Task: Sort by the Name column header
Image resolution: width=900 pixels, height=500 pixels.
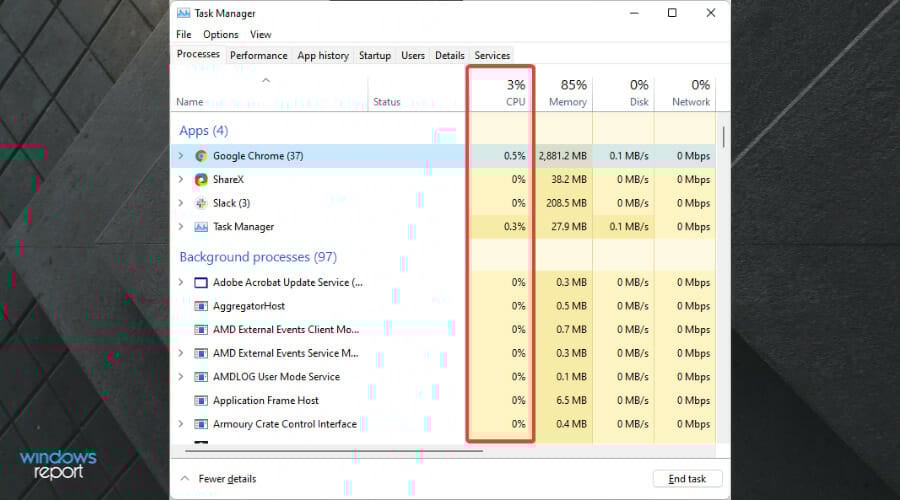Action: [189, 102]
